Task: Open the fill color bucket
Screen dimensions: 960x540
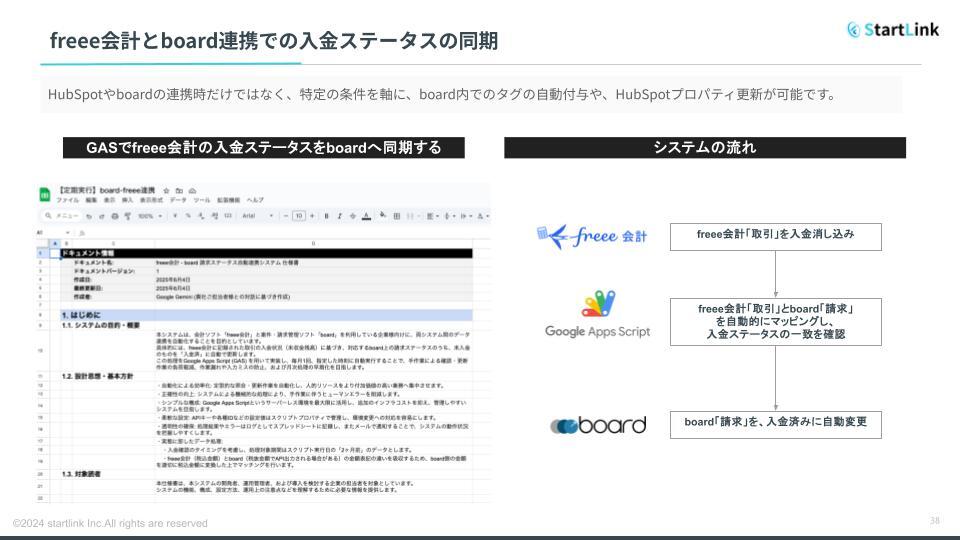Action: click(x=383, y=215)
